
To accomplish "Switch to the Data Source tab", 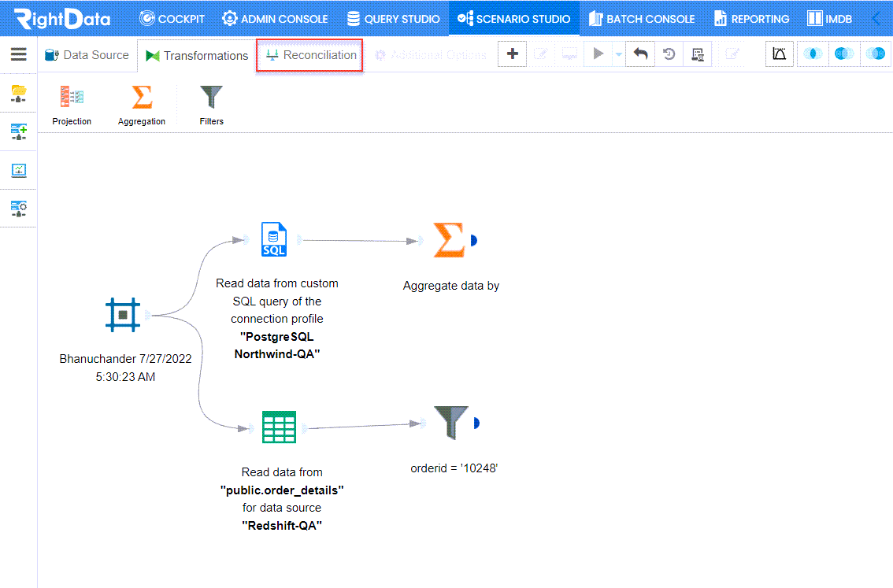I will click(x=87, y=55).
